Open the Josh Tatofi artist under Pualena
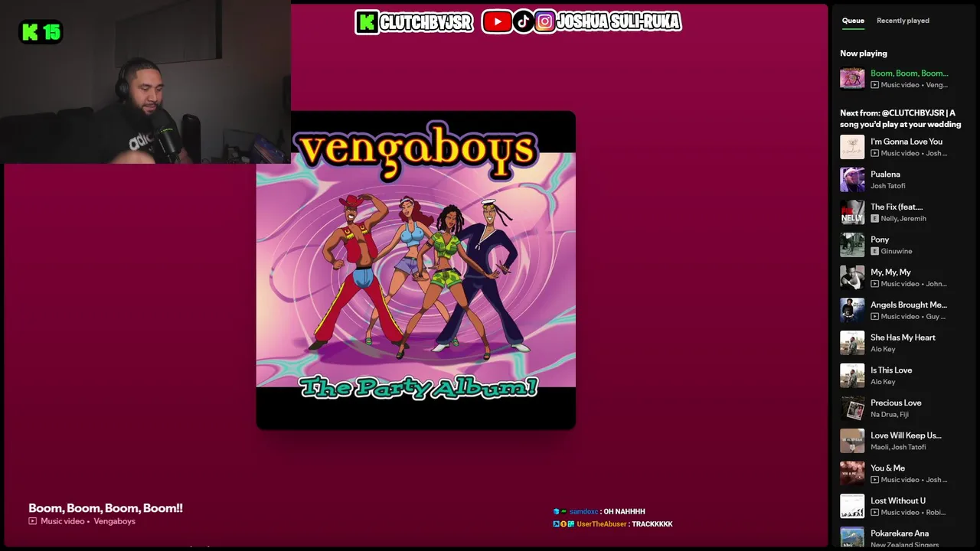The image size is (980, 551). pyautogui.click(x=888, y=186)
